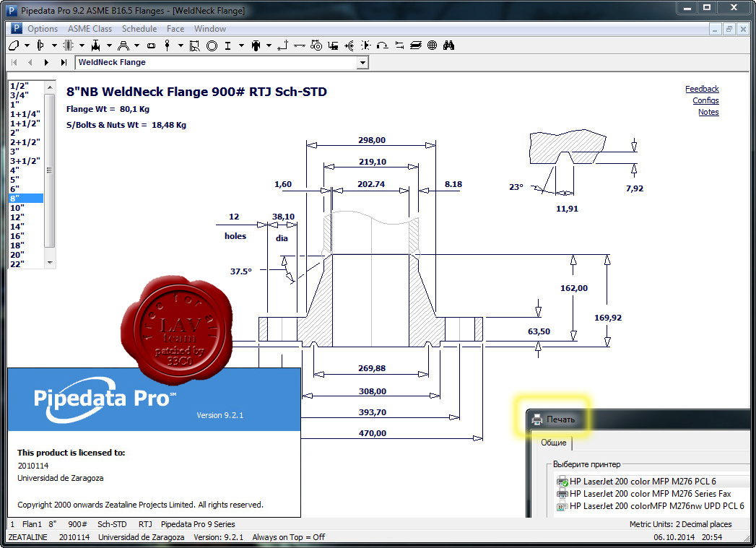Open the Configs link

706,101
